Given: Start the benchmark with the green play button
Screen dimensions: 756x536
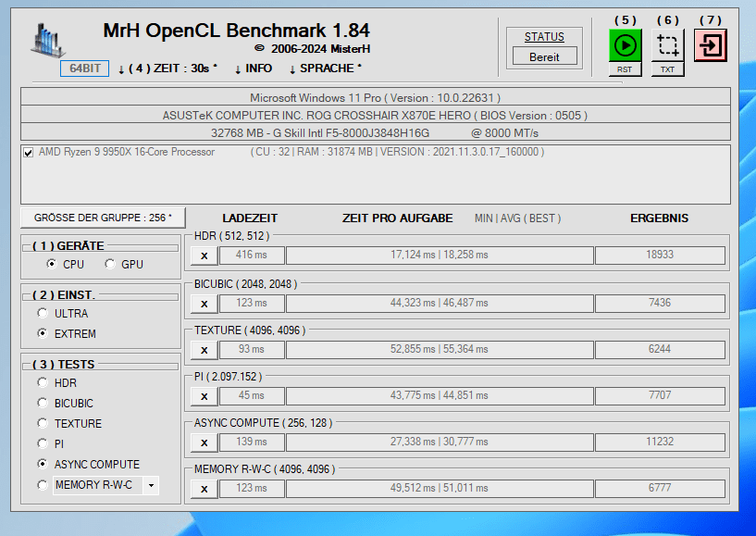Looking at the screenshot, I should [625, 45].
